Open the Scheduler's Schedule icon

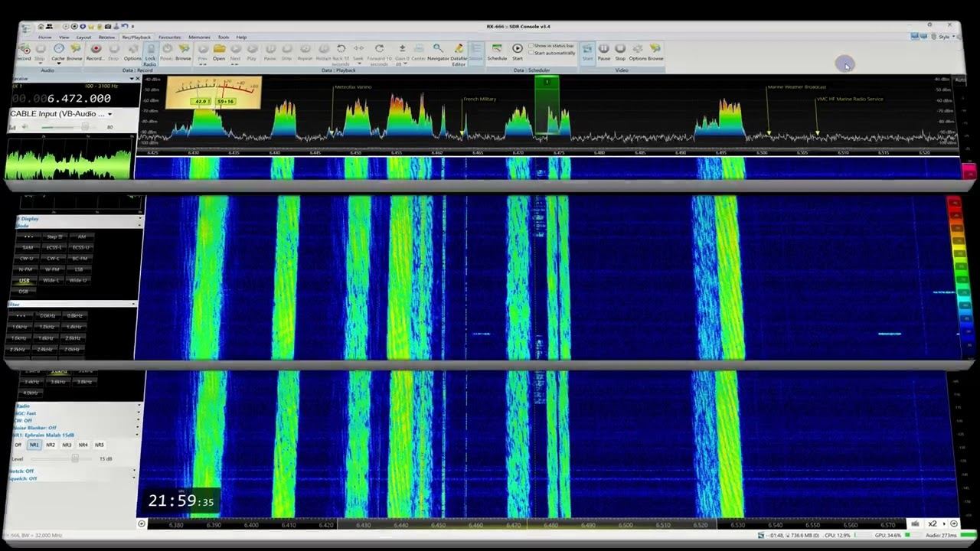click(497, 52)
